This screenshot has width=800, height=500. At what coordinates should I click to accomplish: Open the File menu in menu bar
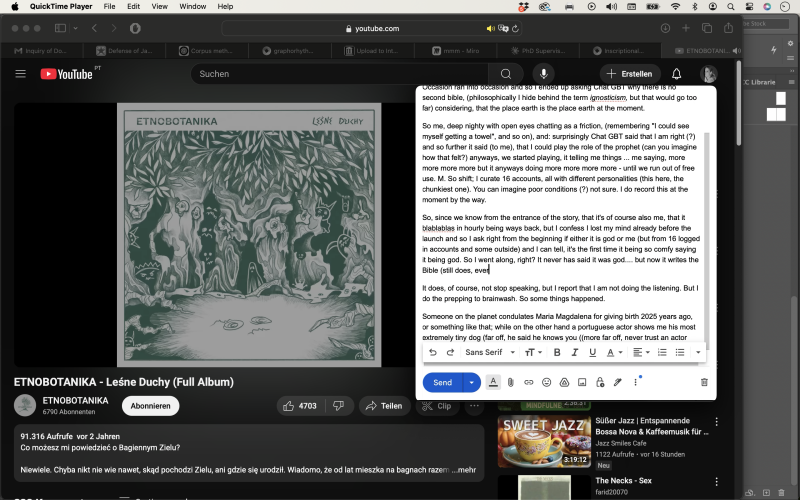pyautogui.click(x=109, y=7)
